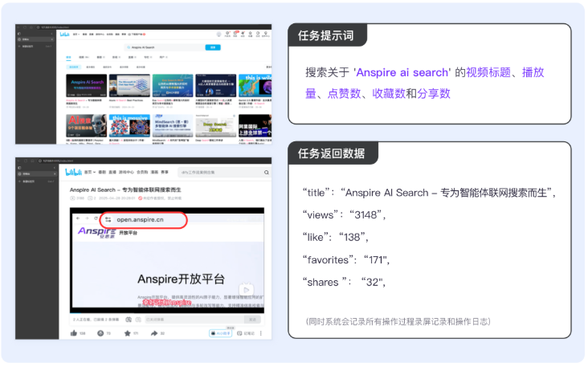Click the like thumbs-up icon below the video
Image resolution: width=588 pixels, height=367 pixels.
pos(73,332)
